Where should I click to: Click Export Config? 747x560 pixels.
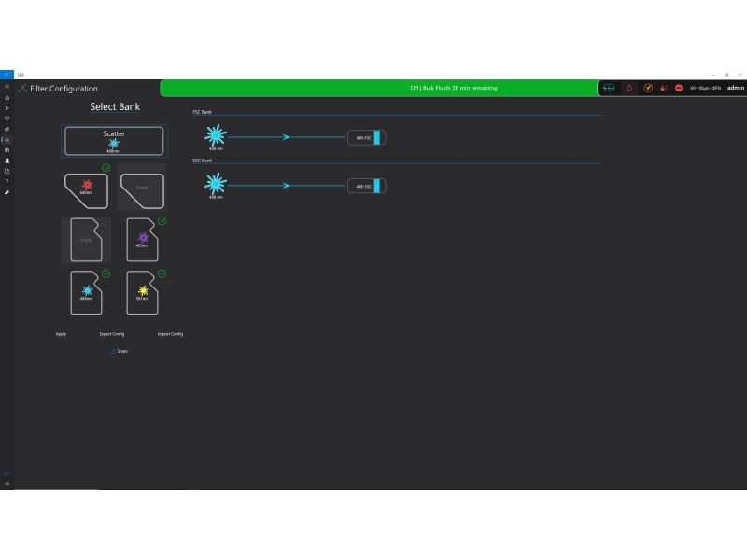tap(112, 333)
